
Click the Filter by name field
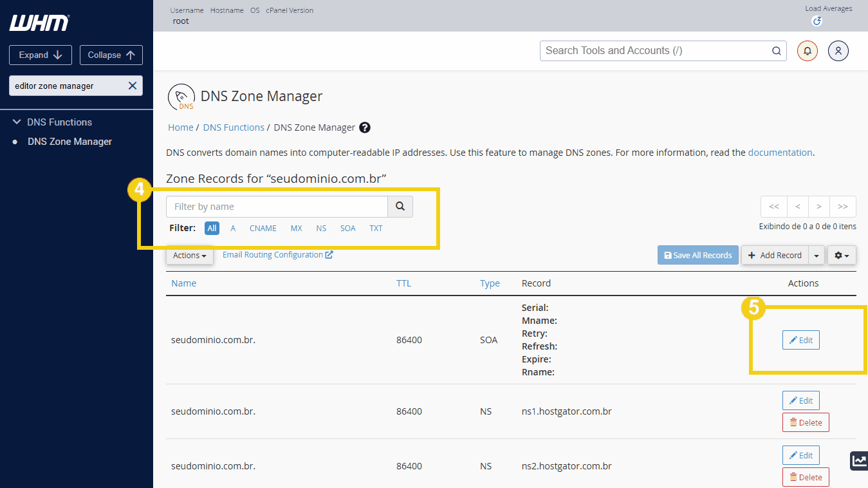coord(277,207)
